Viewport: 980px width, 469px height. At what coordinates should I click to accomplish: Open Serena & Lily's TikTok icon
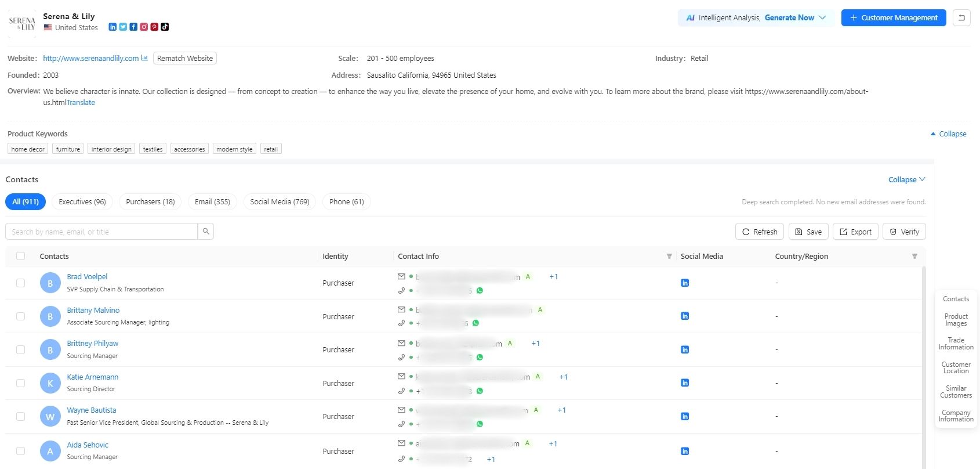point(165,27)
